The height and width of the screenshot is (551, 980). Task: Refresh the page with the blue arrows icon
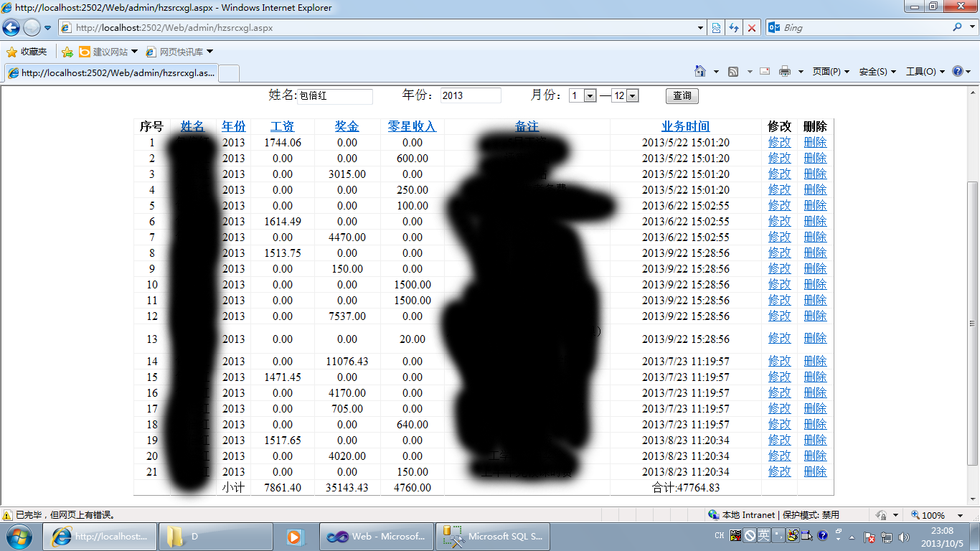(x=734, y=28)
